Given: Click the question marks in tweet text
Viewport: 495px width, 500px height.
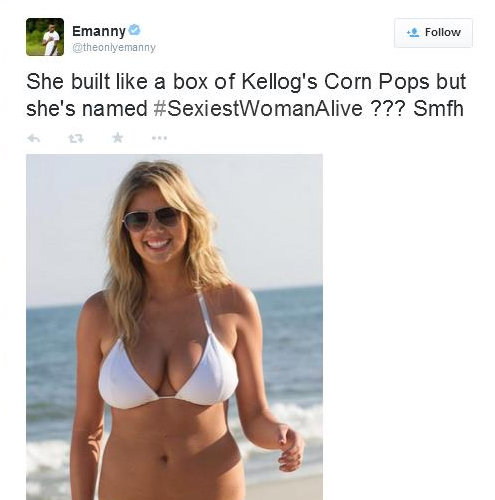Looking at the screenshot, I should click(388, 108).
